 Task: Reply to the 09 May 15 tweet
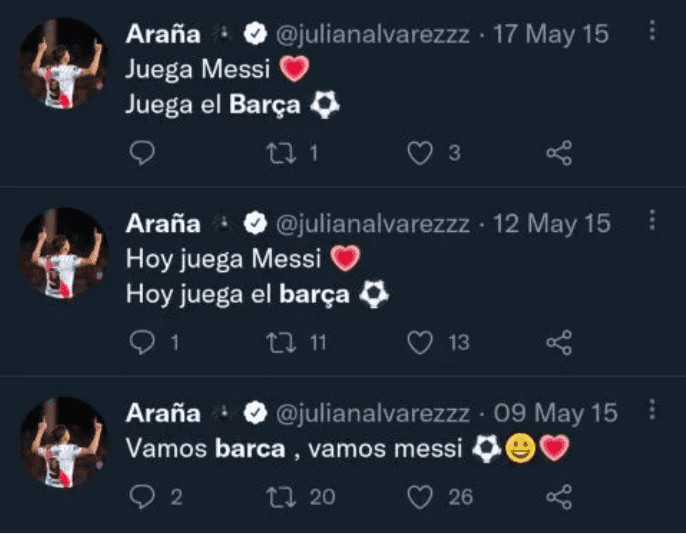pos(144,496)
